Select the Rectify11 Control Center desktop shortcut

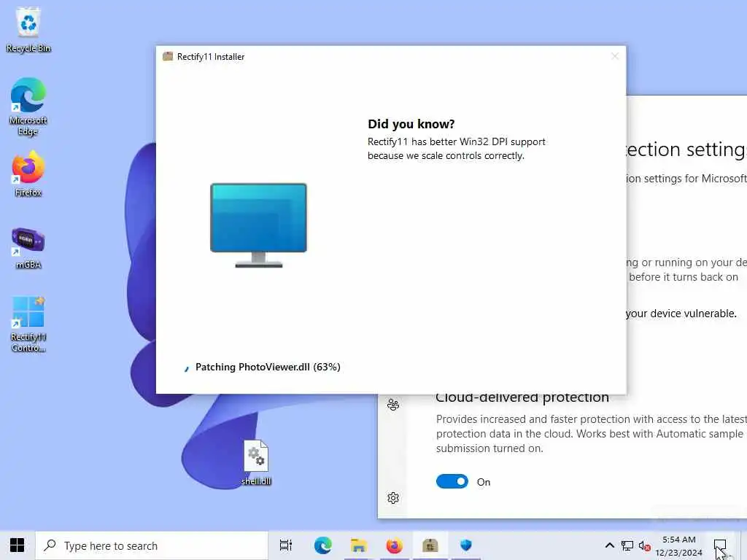(x=28, y=324)
